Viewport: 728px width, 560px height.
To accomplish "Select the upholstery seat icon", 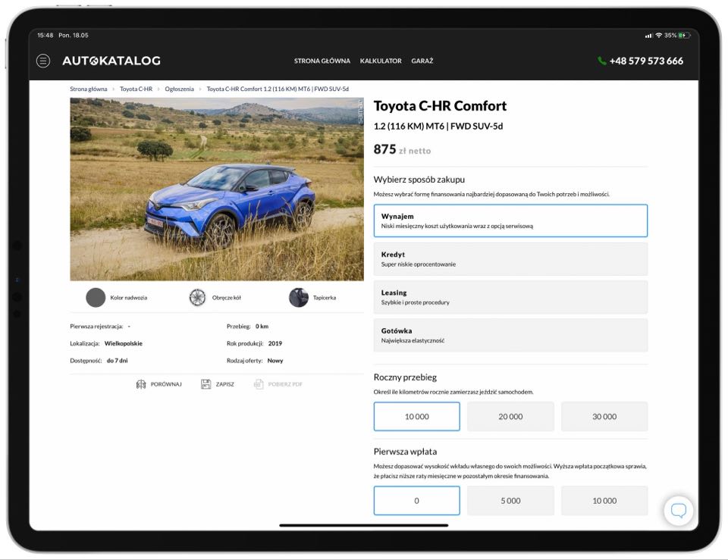I will (x=299, y=297).
